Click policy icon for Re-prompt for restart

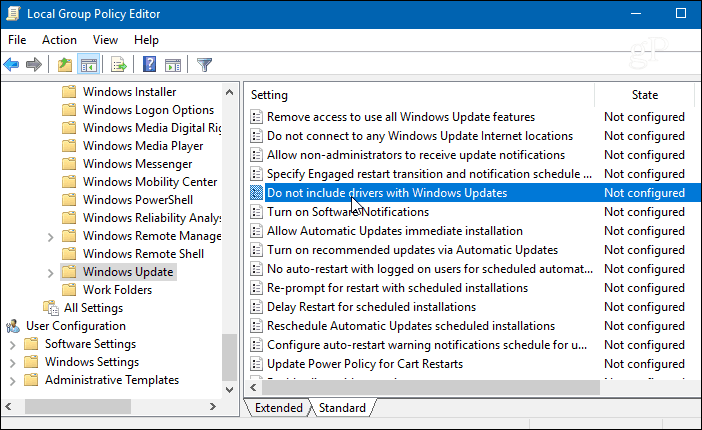(256, 288)
